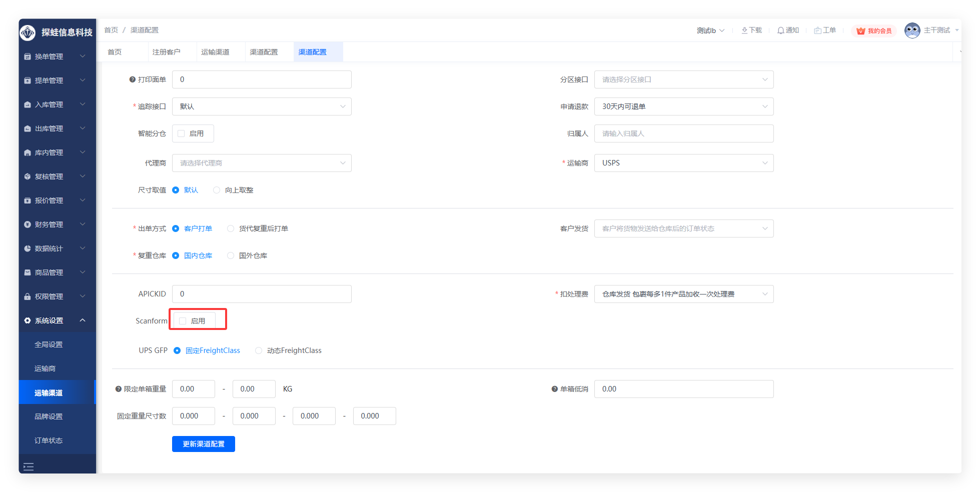Screen dimensions: 980x492
Task: Click the user avatar icon
Action: click(x=912, y=30)
